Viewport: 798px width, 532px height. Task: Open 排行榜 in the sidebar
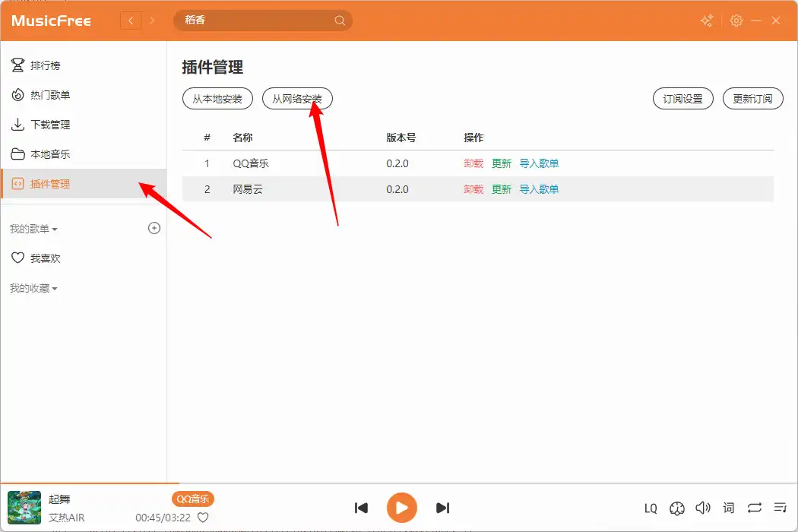tap(45, 65)
